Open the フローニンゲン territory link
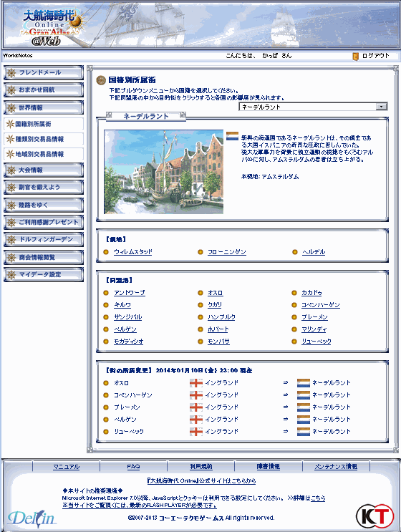Viewport: 401px width, 532px height. (227, 252)
